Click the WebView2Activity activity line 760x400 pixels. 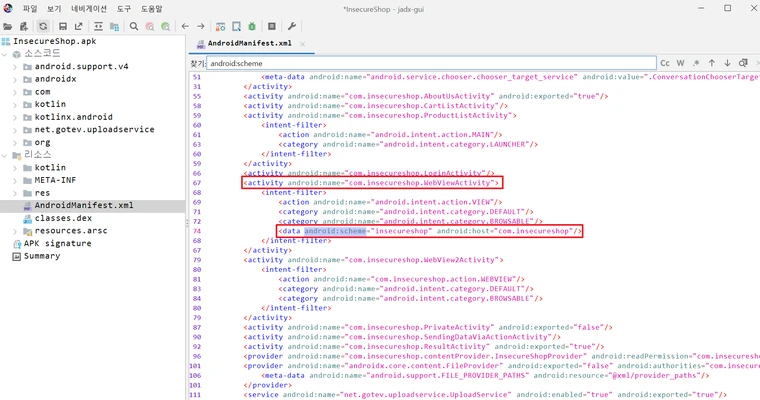[373, 260]
